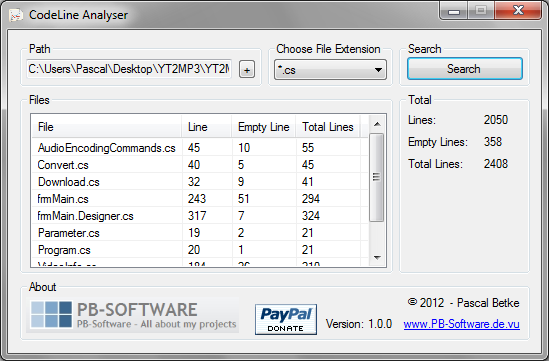
Task: Click the CodeLine Analyser title bar icon
Action: [x=16, y=15]
